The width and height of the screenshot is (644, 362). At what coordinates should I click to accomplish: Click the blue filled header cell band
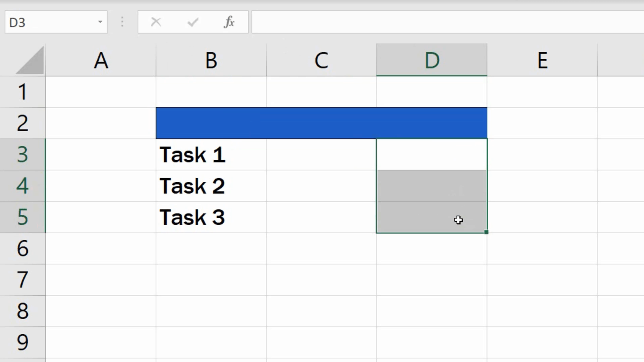tap(321, 123)
